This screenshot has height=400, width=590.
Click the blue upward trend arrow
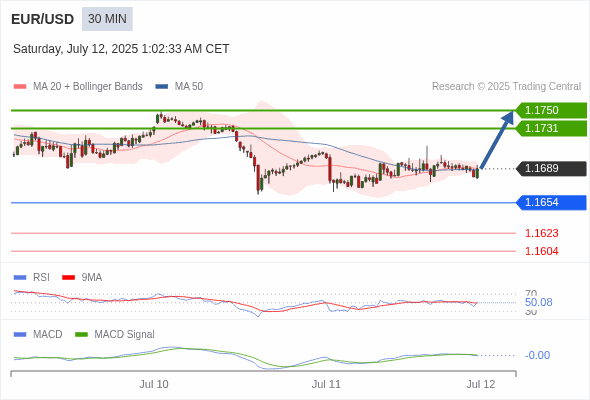[497, 140]
